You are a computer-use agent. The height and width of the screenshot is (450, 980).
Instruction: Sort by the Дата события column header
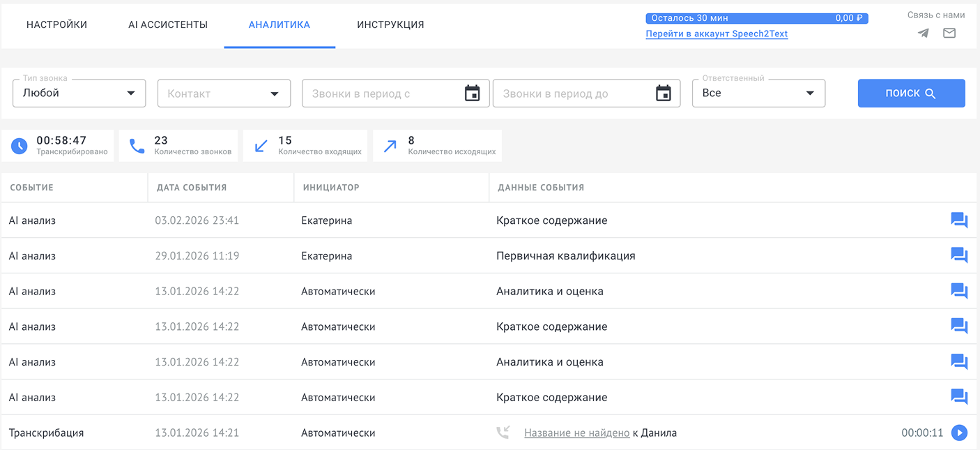(x=192, y=188)
